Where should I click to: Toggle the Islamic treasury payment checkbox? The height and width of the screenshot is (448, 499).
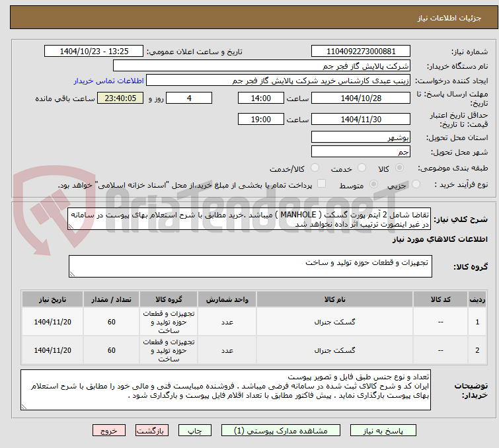[x=322, y=184]
